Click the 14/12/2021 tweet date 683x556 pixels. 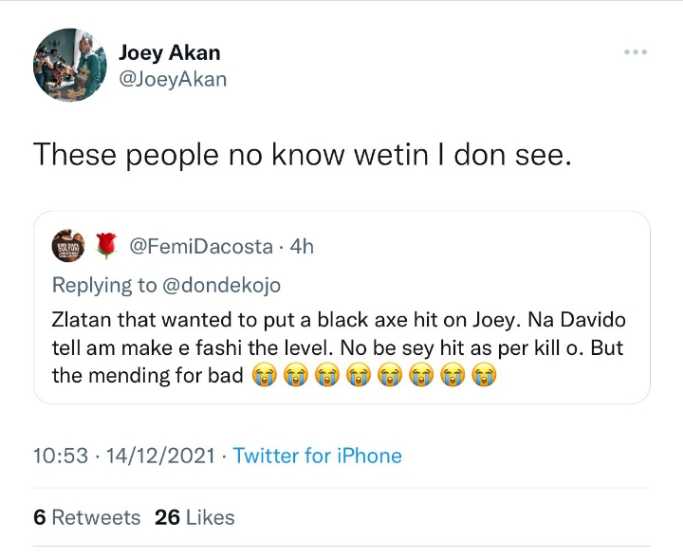[161, 456]
